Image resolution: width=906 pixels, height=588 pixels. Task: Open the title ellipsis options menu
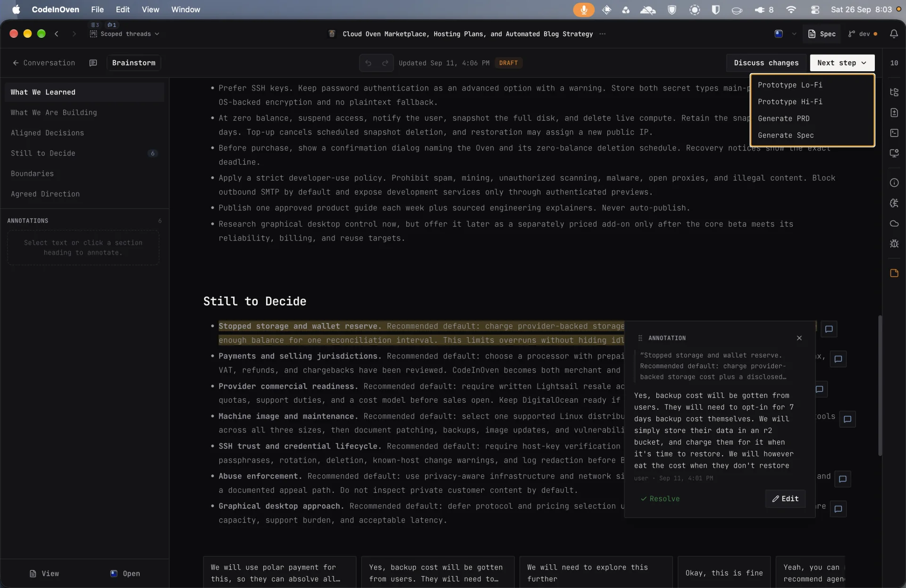tap(602, 34)
